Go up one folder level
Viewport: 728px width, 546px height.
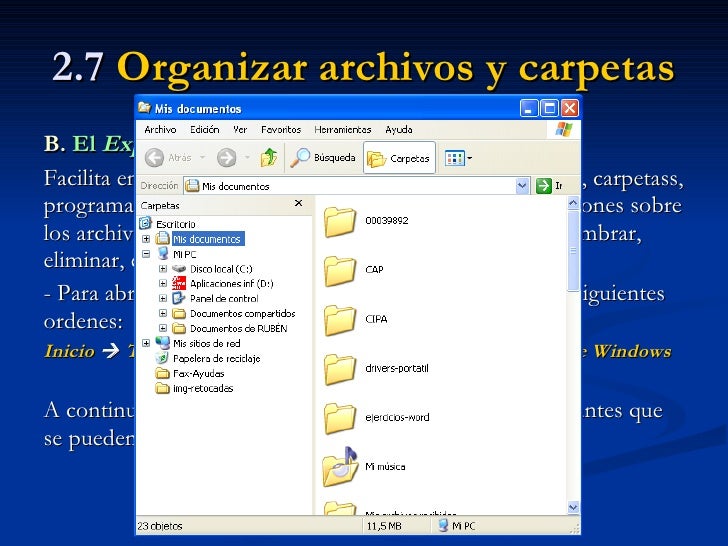pyautogui.click(x=269, y=158)
